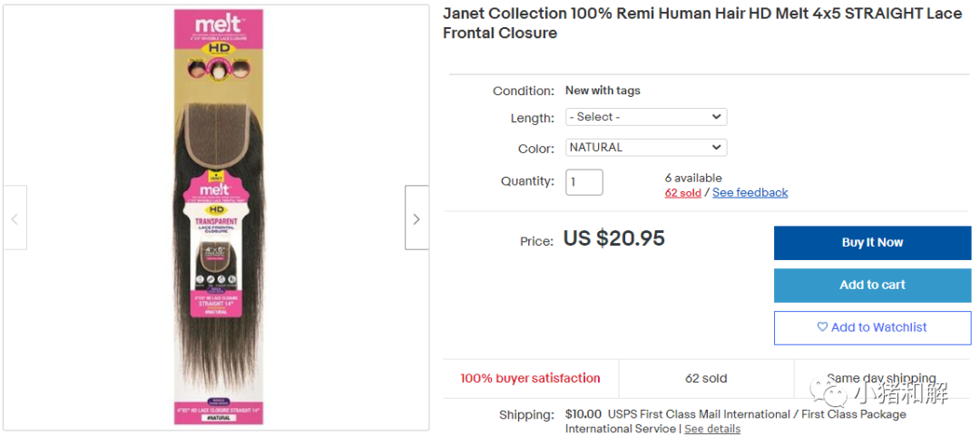Open shipping See details link
Image resolution: width=980 pixels, height=436 pixels.
coord(712,429)
